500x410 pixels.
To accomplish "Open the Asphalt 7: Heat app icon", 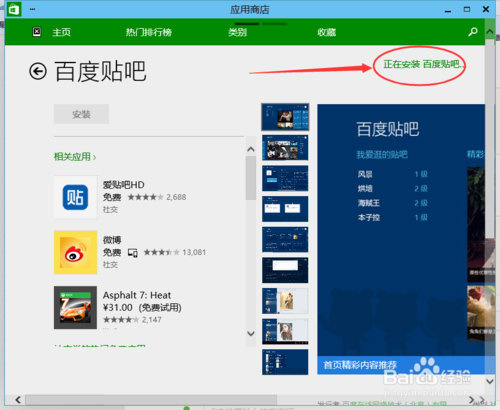I will tap(76, 307).
